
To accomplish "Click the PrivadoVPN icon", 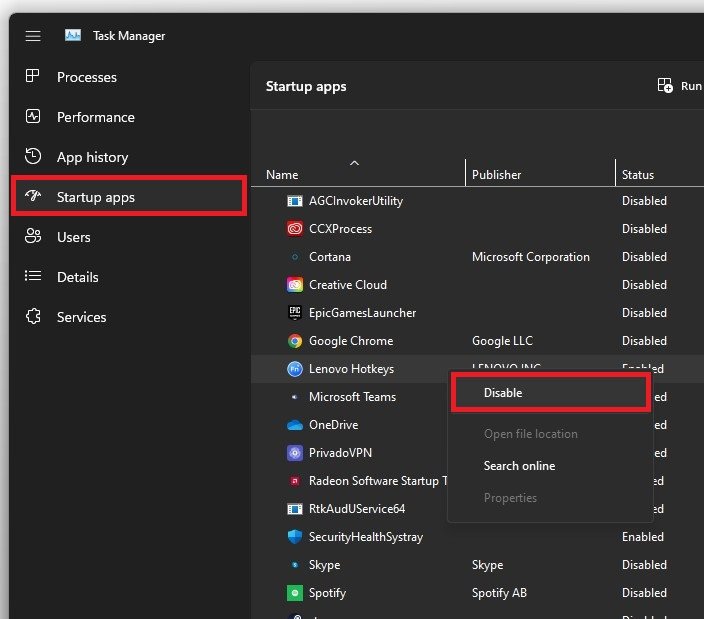I will pyautogui.click(x=295, y=453).
